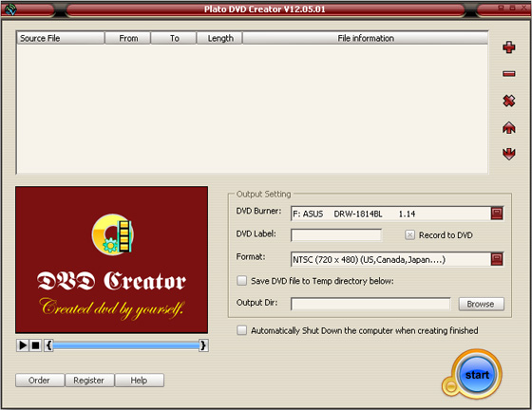532x410 pixels.
Task: Open the DVD Burner dropdown arrow
Action: (x=497, y=214)
